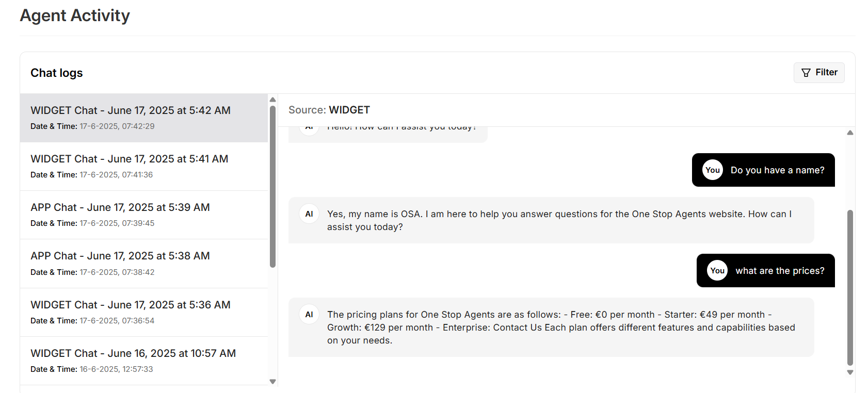This screenshot has width=868, height=393.
Task: Click the Filter funnel icon
Action: (806, 73)
